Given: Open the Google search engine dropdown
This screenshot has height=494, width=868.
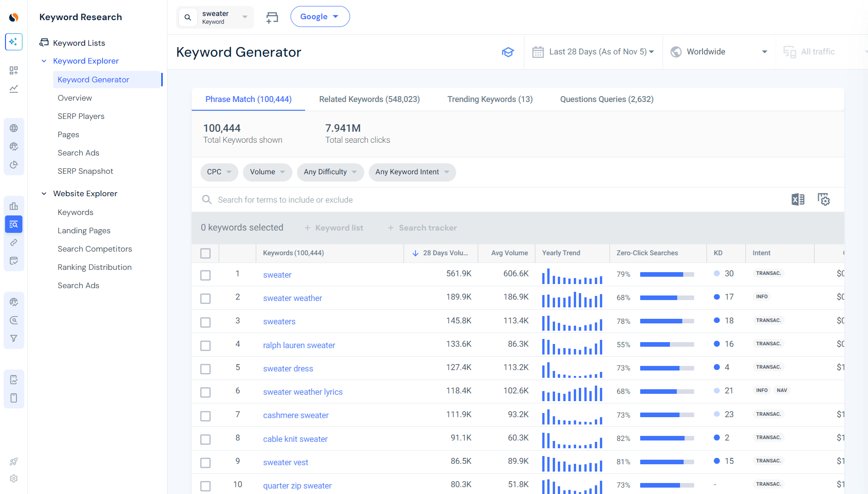Looking at the screenshot, I should [x=320, y=17].
